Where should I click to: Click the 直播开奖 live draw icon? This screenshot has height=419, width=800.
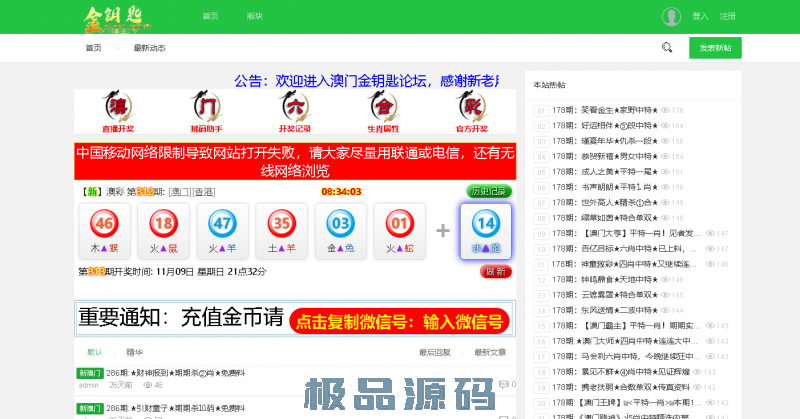[117, 110]
